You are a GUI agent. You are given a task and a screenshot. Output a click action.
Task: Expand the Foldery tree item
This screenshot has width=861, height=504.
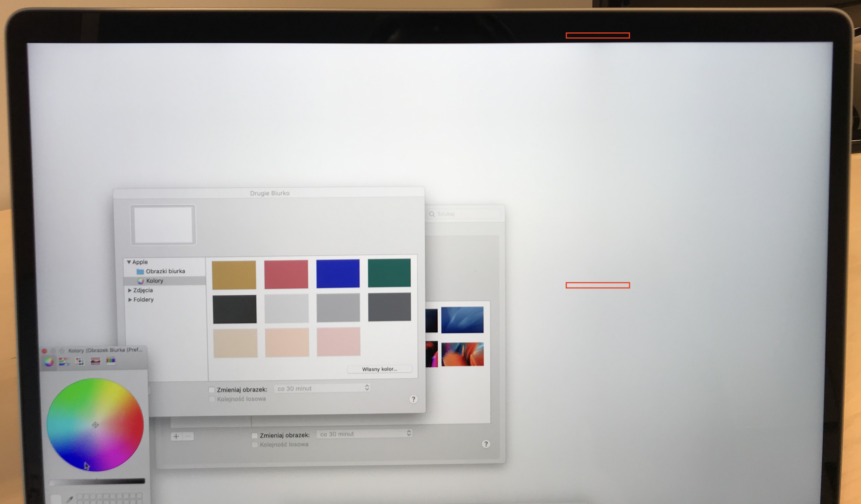(x=130, y=300)
